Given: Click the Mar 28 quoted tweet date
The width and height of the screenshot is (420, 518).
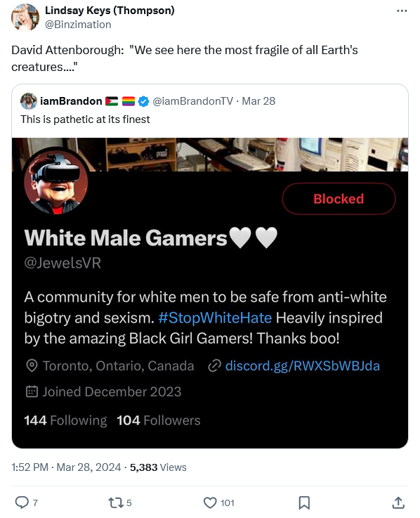Looking at the screenshot, I should coord(258,101).
